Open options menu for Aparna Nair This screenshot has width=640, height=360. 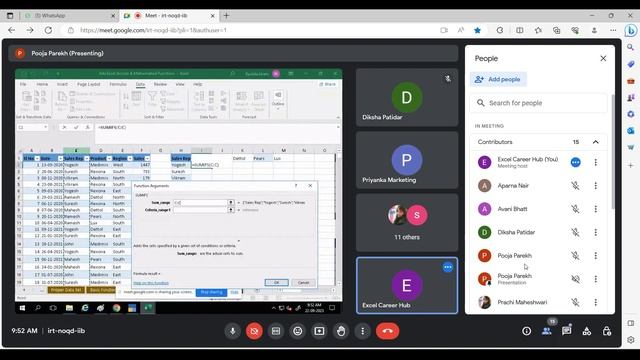[x=596, y=186]
